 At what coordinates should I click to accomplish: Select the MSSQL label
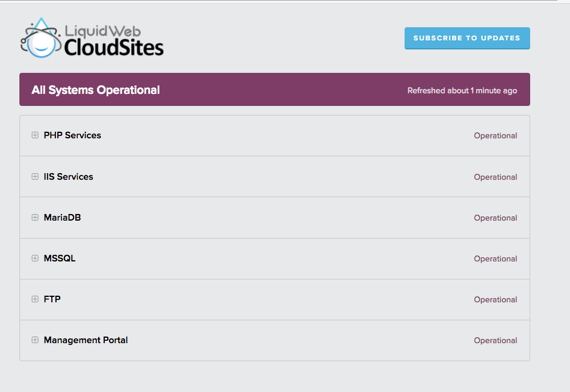pos(60,258)
